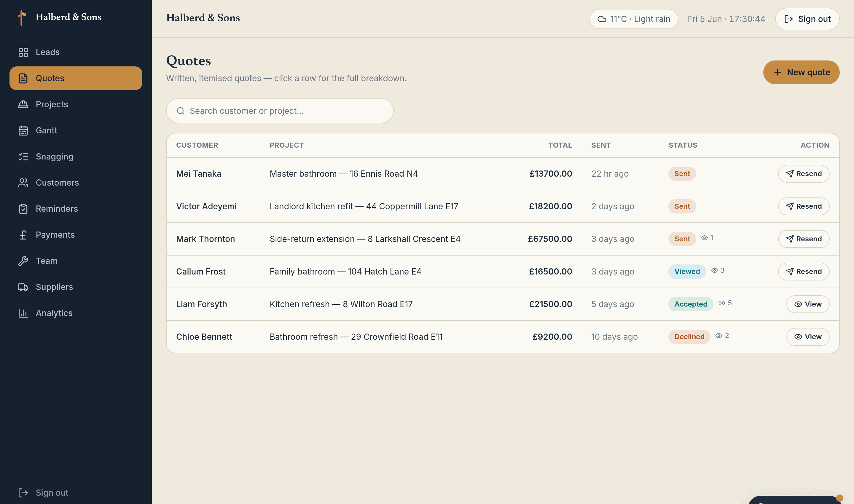
Task: Click the Payments pound sign icon
Action: pyautogui.click(x=23, y=235)
